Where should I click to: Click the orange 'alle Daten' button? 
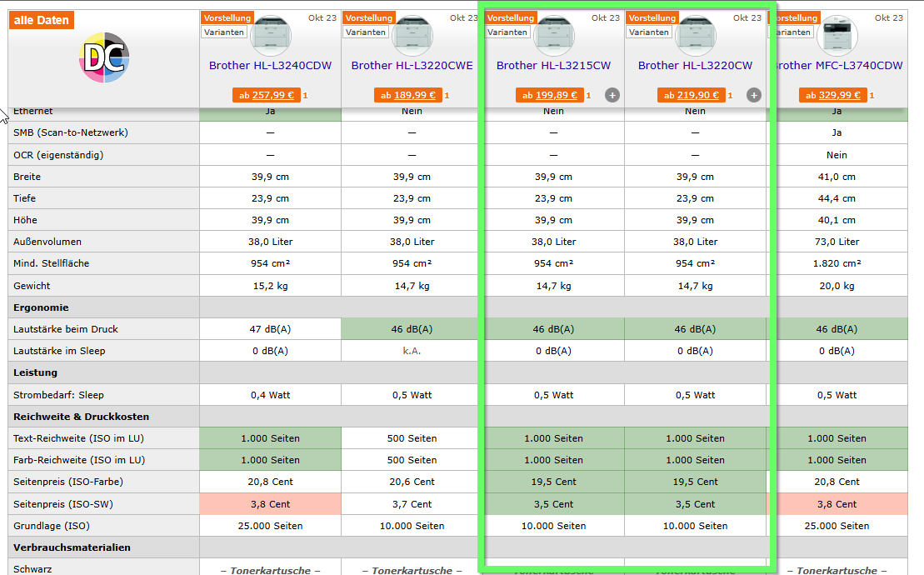(x=42, y=20)
